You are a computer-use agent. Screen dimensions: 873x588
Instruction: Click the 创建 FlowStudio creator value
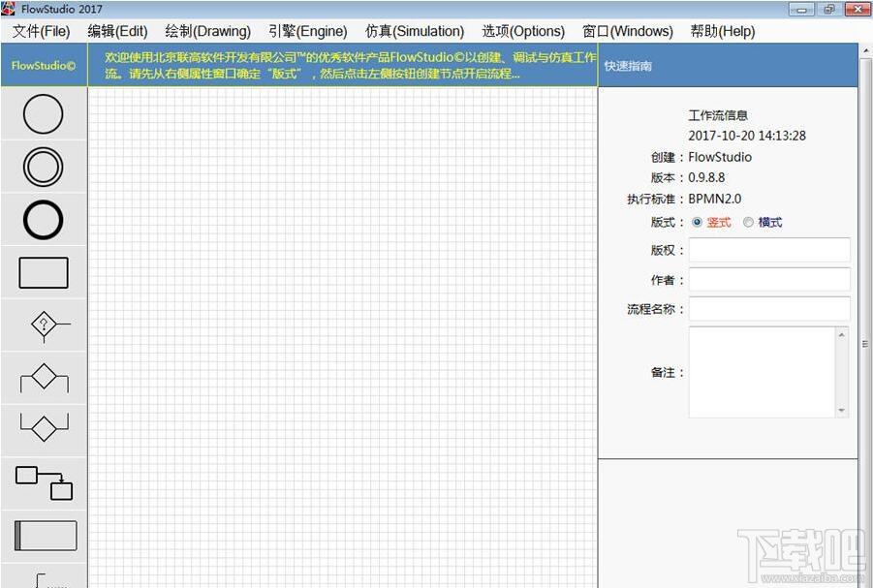point(720,157)
